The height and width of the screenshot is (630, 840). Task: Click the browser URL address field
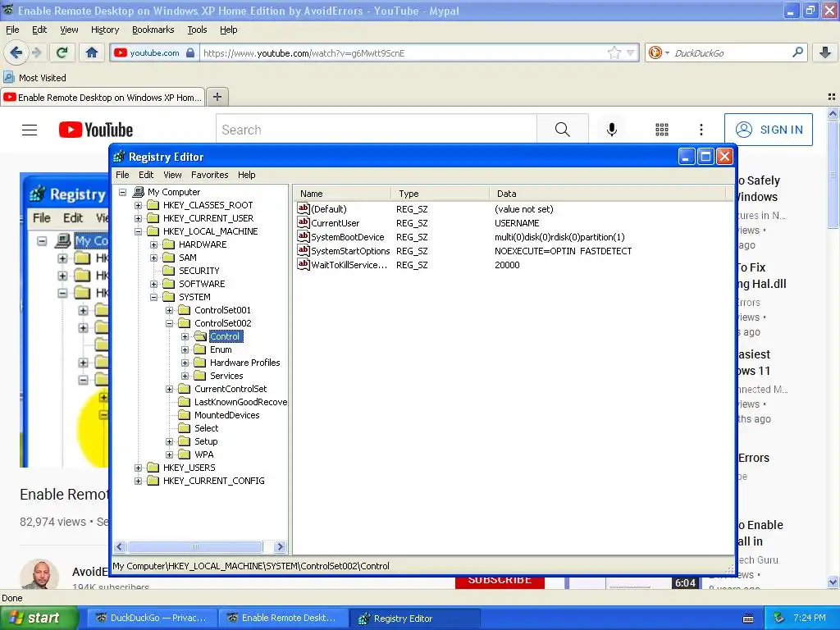tap(404, 52)
